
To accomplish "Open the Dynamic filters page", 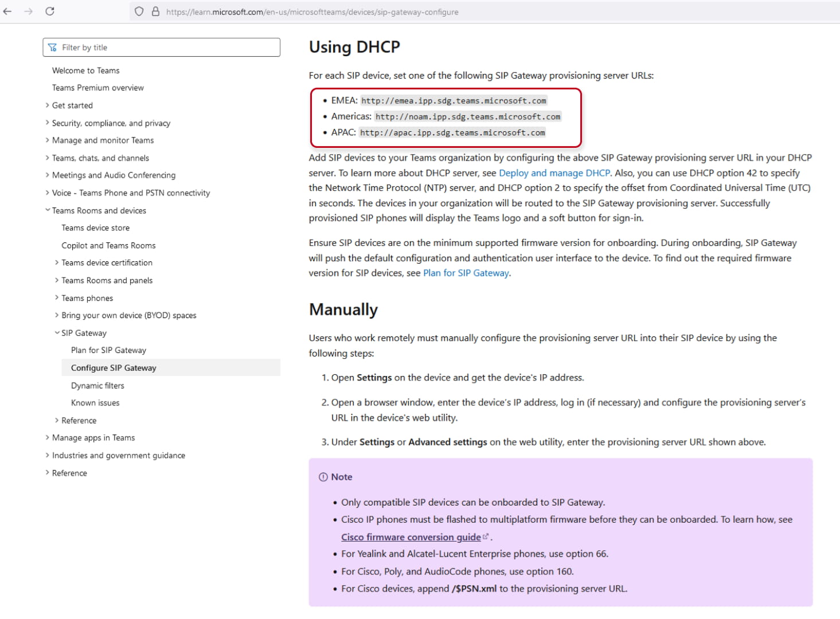I will coord(97,386).
